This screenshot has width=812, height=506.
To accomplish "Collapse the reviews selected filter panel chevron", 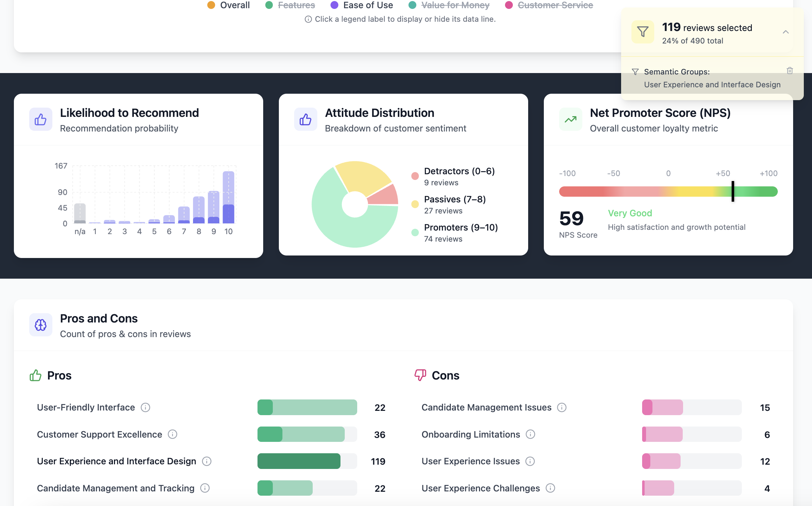I will tap(786, 32).
